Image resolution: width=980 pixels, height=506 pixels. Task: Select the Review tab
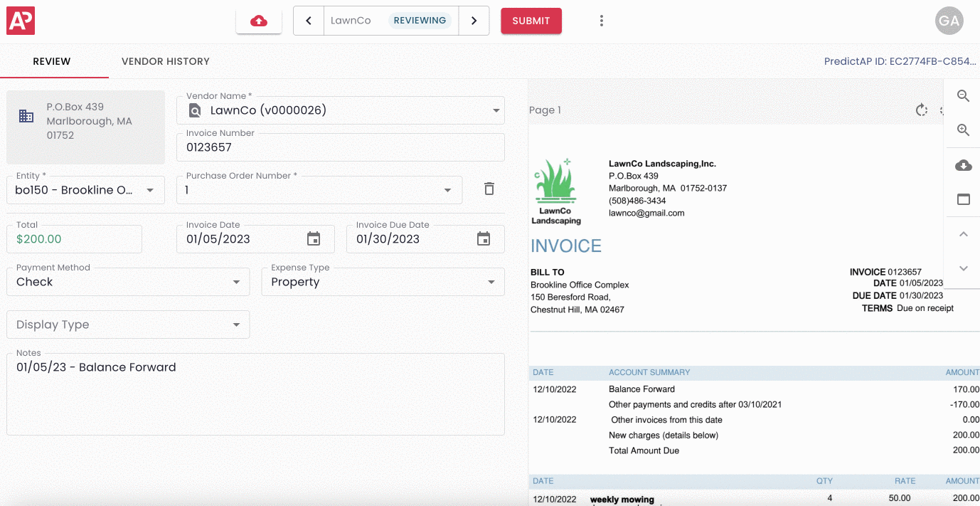(52, 61)
